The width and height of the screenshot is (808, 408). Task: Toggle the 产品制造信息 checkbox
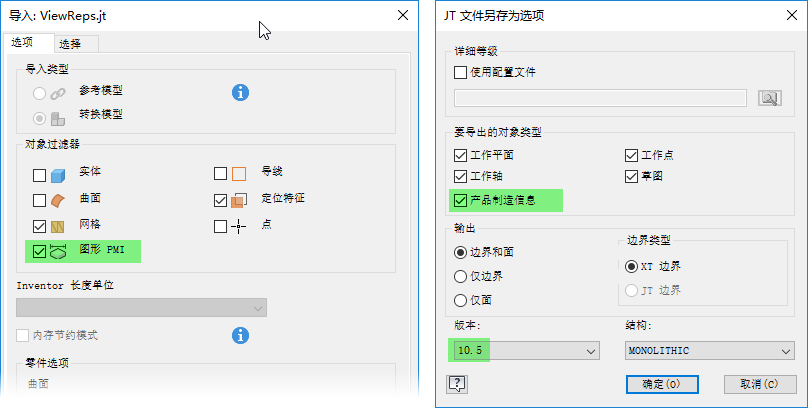pyautogui.click(x=461, y=200)
